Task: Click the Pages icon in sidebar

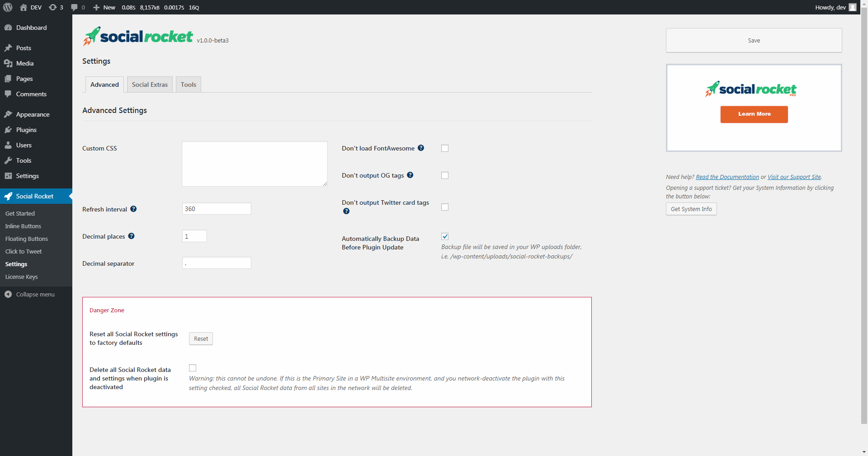Action: [8, 79]
